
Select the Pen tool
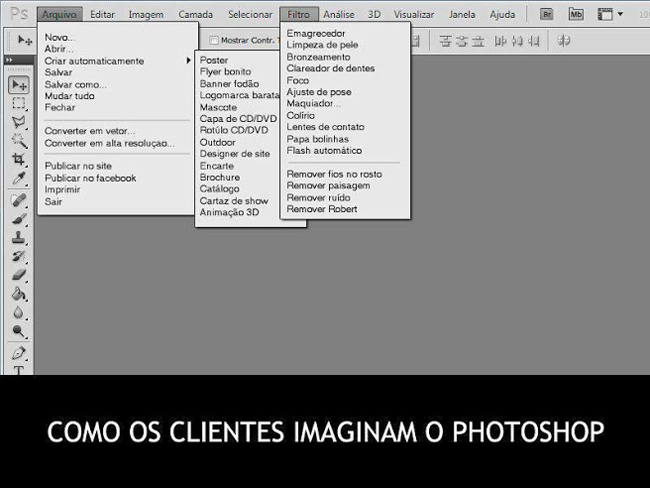click(x=19, y=353)
